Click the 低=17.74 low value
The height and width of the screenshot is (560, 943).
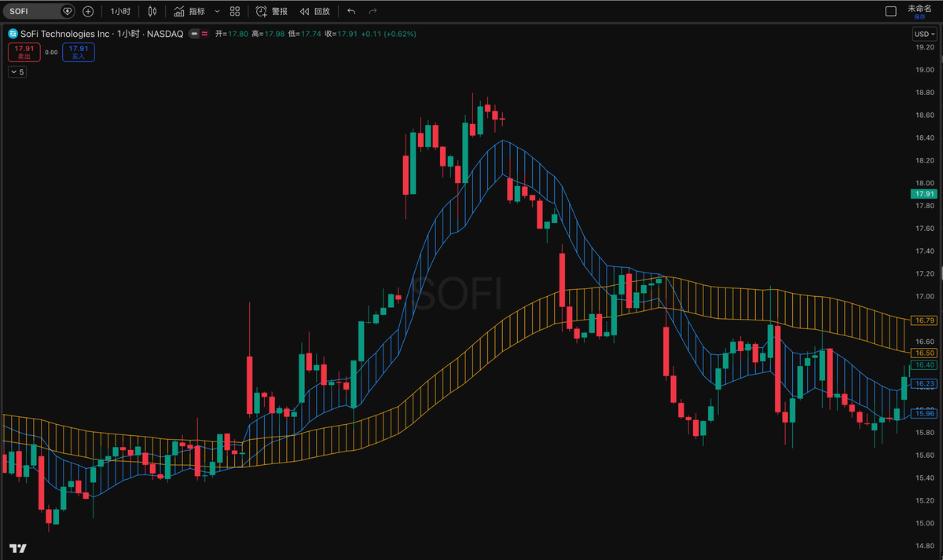pos(305,34)
